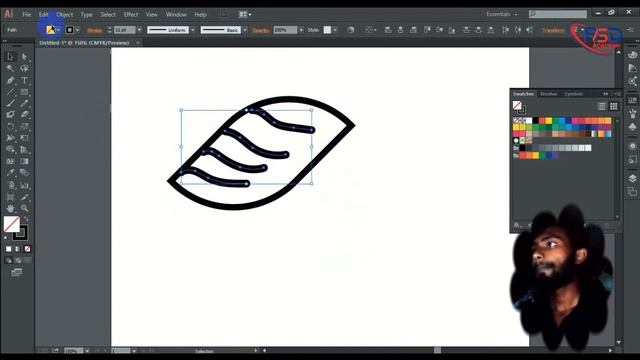
Task: Pick the yellow swatch in first row
Action: tap(549, 120)
